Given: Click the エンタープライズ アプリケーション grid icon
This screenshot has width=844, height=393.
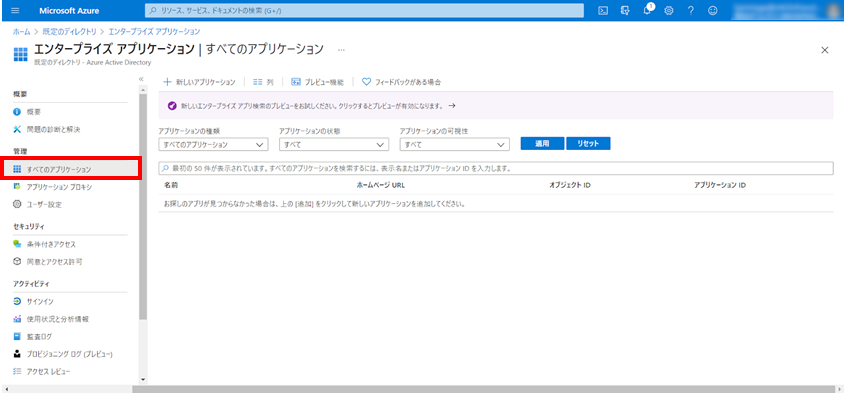Looking at the screenshot, I should point(20,54).
